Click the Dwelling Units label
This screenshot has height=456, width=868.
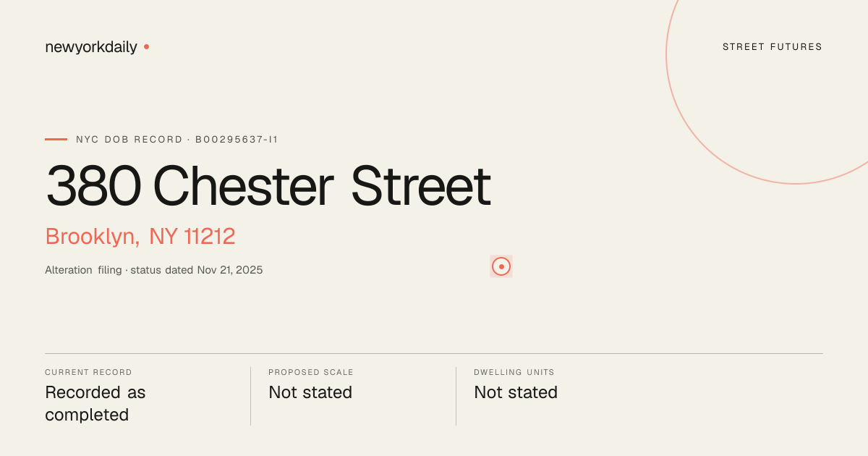tap(514, 372)
